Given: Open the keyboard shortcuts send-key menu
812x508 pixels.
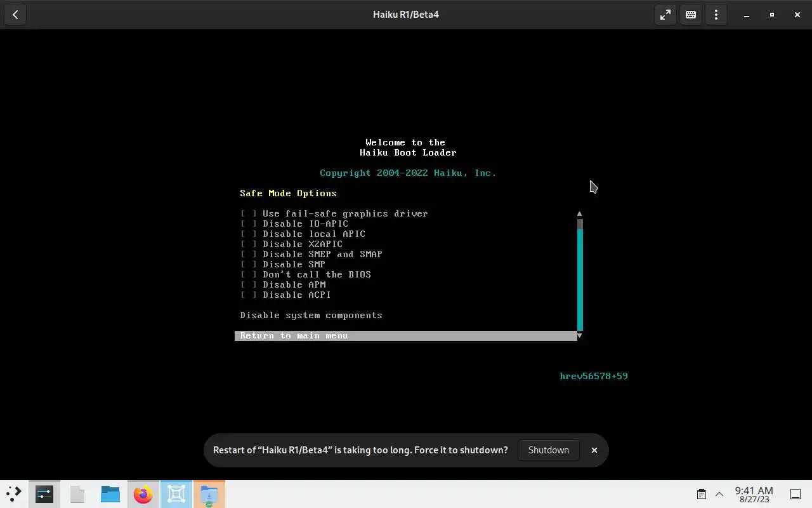Looking at the screenshot, I should (x=691, y=15).
